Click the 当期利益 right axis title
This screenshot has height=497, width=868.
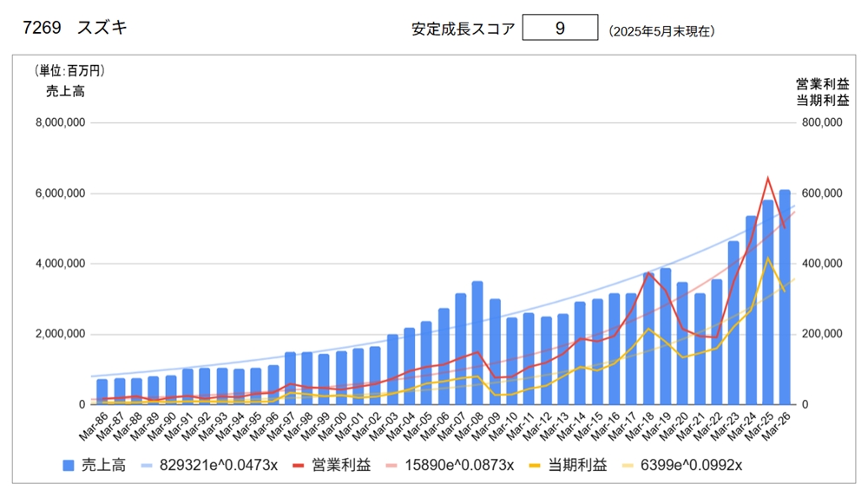tap(823, 100)
